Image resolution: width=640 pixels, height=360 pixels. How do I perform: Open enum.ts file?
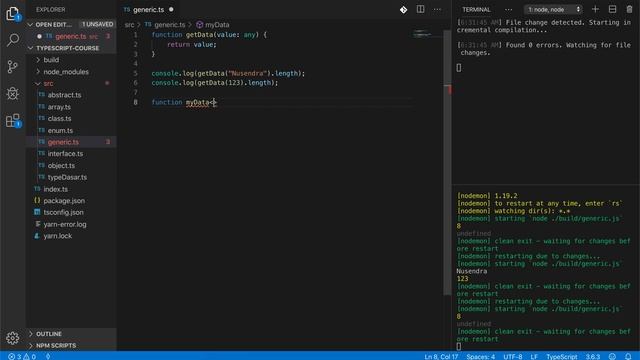[x=60, y=130]
